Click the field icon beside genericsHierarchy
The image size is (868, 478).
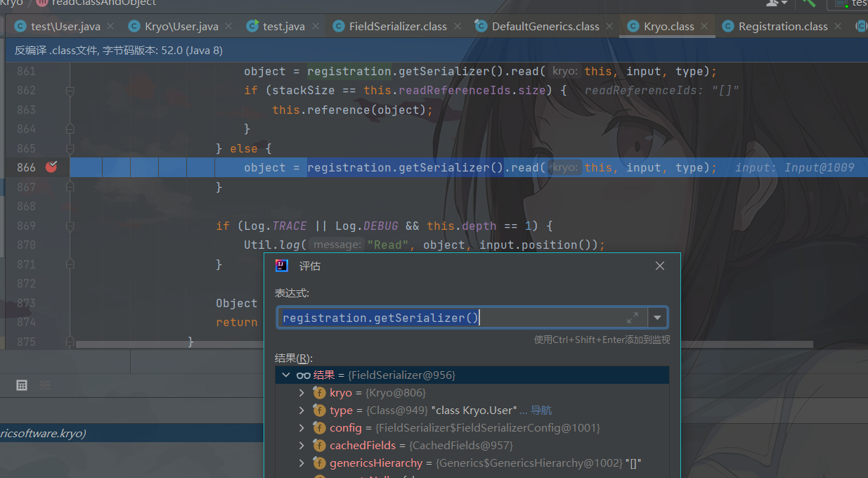(x=319, y=463)
